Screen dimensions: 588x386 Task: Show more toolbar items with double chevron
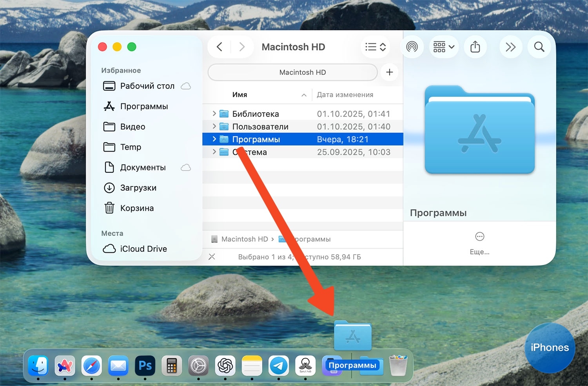(x=510, y=47)
